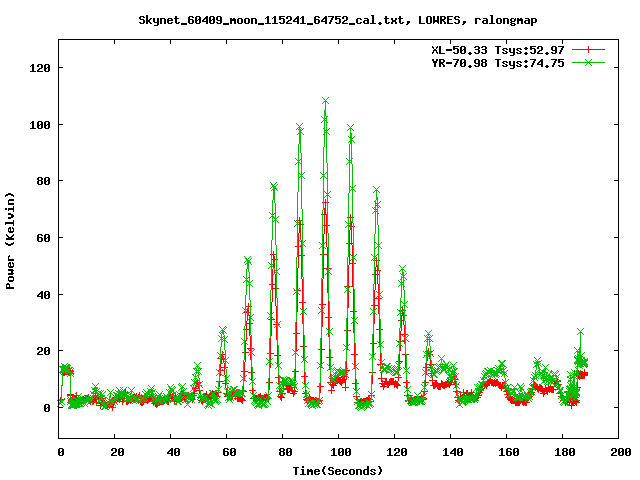Click the x-axis tick label 20
Viewport: 640px width, 480px height.
(x=117, y=452)
